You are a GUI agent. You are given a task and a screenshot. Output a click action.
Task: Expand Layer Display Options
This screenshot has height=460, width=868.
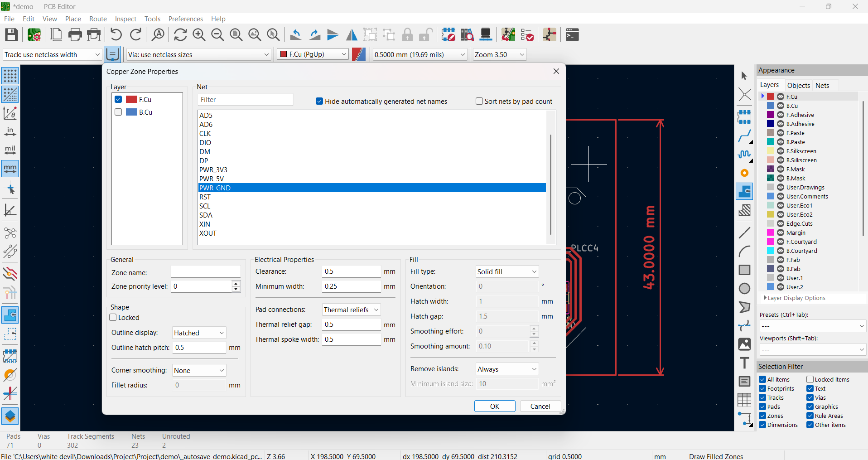click(795, 298)
